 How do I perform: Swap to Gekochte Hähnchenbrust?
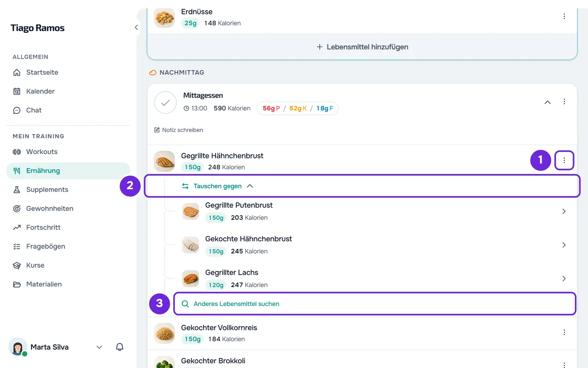pos(374,245)
